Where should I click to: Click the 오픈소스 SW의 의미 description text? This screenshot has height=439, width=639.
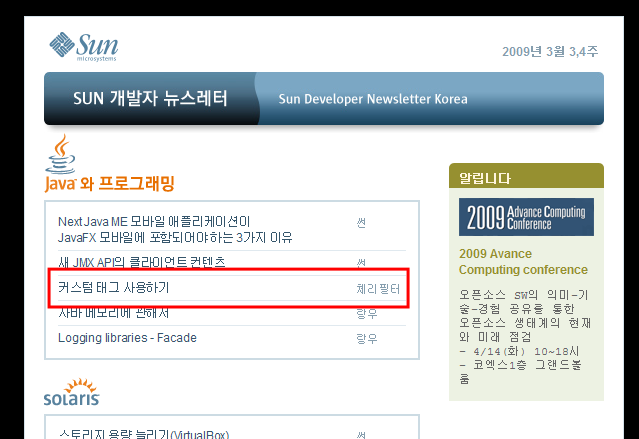tap(525, 315)
